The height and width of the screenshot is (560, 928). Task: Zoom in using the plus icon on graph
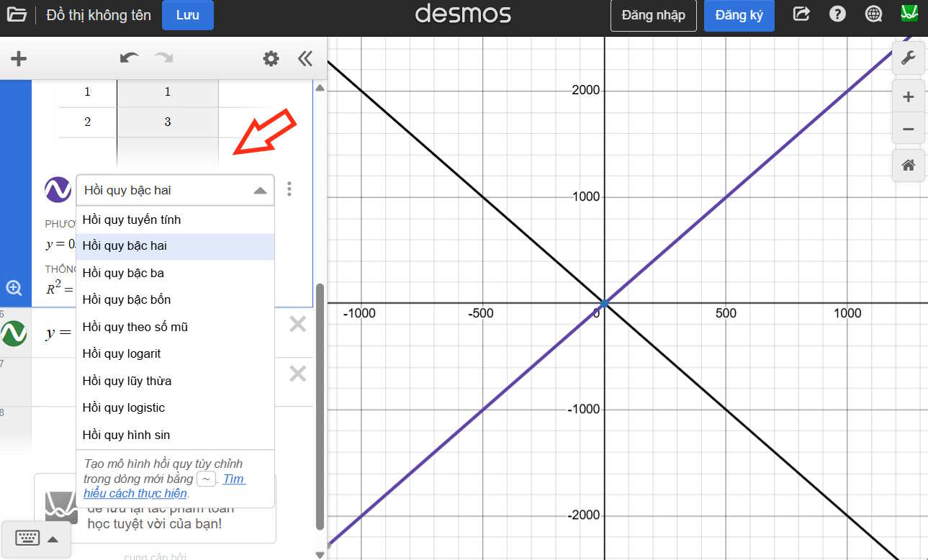[908, 96]
